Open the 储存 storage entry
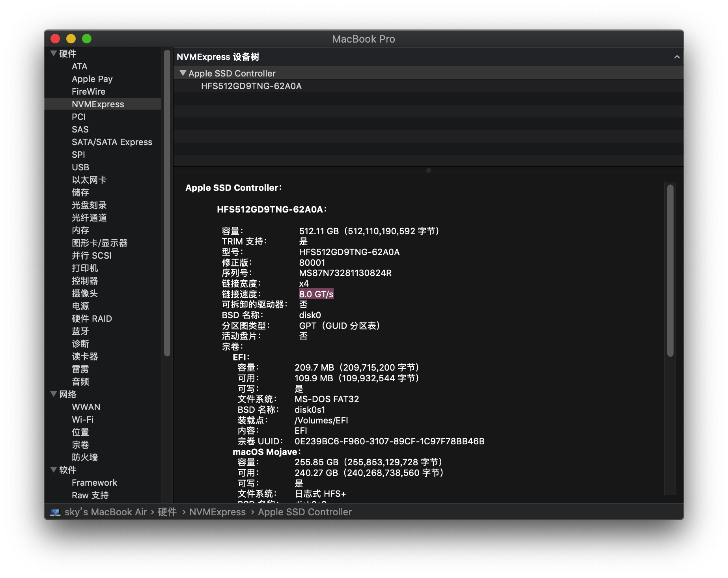Viewport: 728px width, 578px height. pyautogui.click(x=80, y=192)
